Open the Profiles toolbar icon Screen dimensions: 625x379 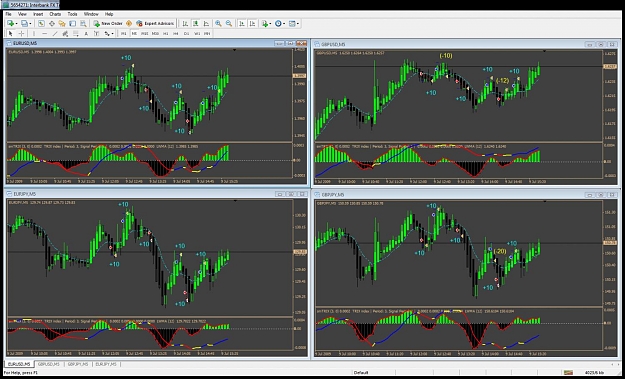24,24
